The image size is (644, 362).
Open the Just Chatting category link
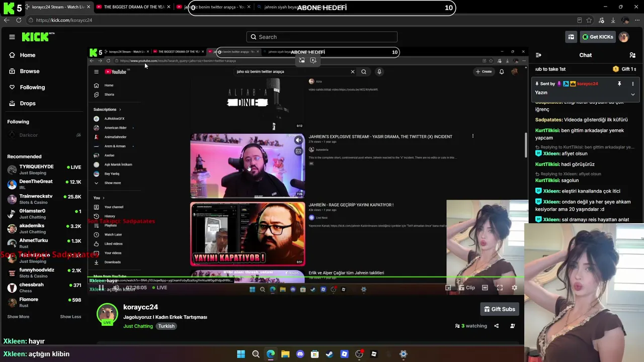point(138,326)
